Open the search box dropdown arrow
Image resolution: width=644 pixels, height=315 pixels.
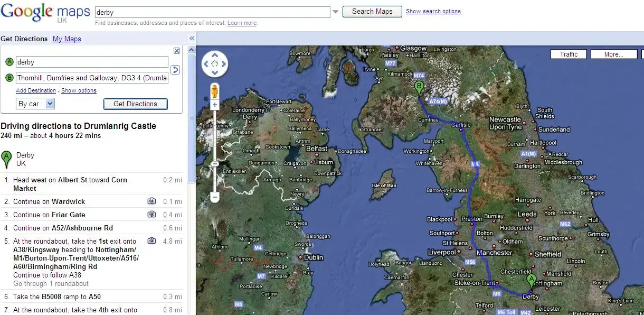[x=335, y=12]
